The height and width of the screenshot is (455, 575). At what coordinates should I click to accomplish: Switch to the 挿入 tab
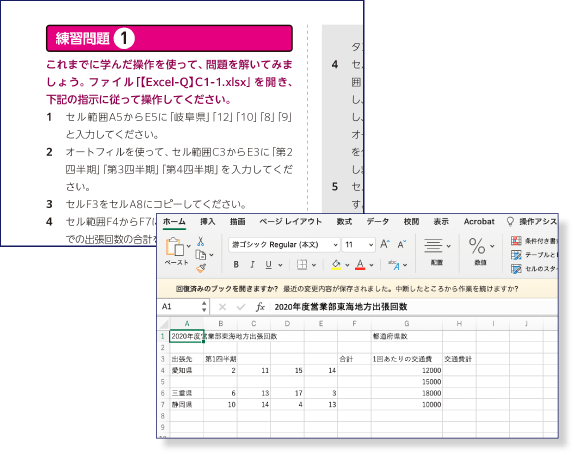(x=208, y=221)
